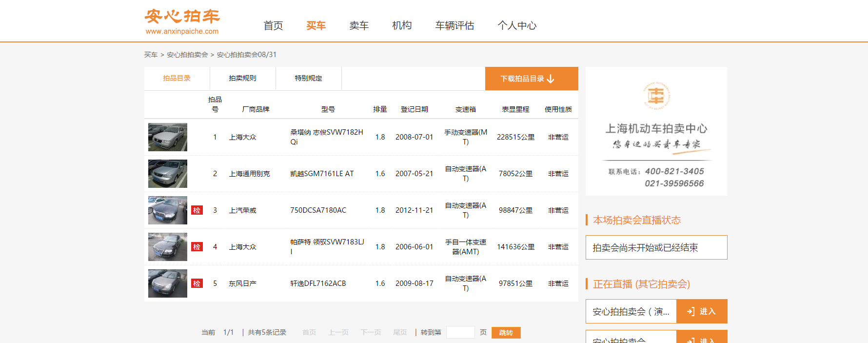
Task: Click 买车 in the breadcrumb
Action: pos(151,55)
